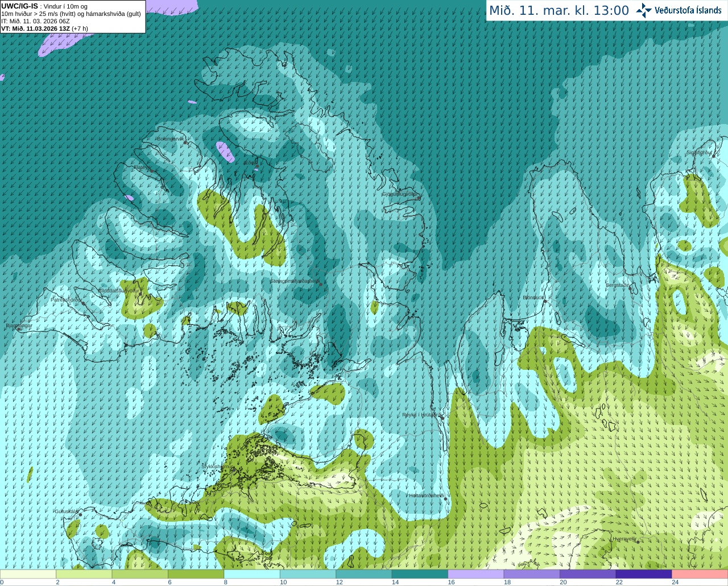728x586 pixels.
Task: Click the Bergstaðir station label
Action: [x=618, y=285]
